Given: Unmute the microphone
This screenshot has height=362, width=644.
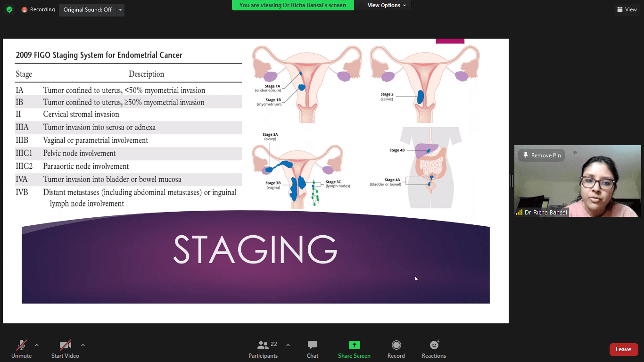Looking at the screenshot, I should pos(21,349).
